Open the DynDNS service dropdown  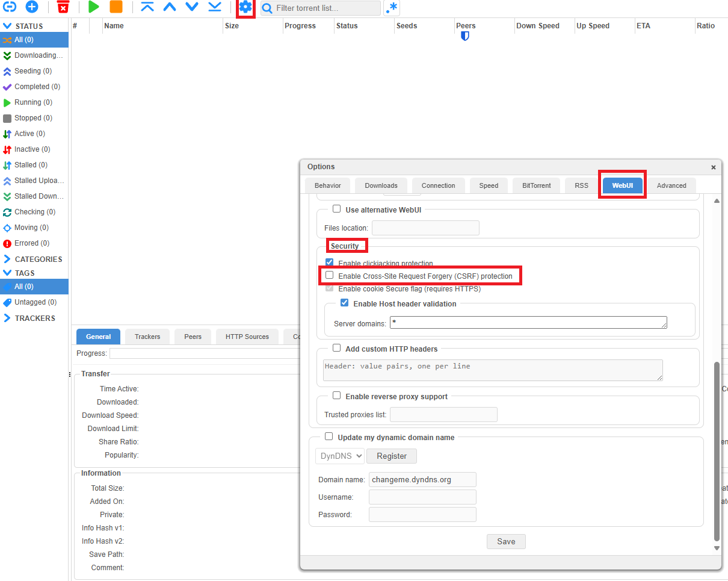click(339, 456)
